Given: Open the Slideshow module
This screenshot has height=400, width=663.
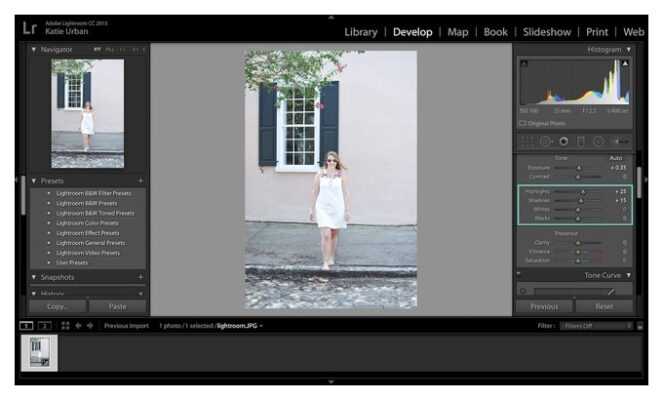Looking at the screenshot, I should click(x=547, y=32).
